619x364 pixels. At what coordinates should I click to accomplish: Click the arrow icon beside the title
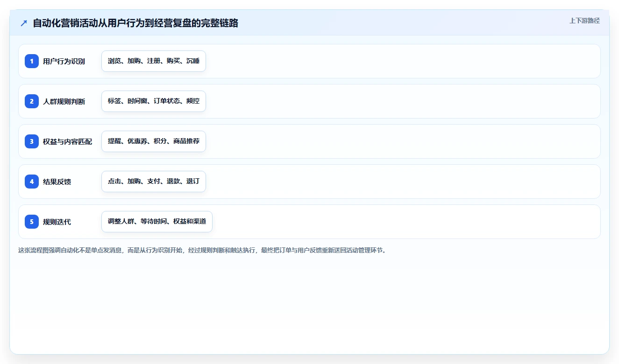click(x=24, y=23)
